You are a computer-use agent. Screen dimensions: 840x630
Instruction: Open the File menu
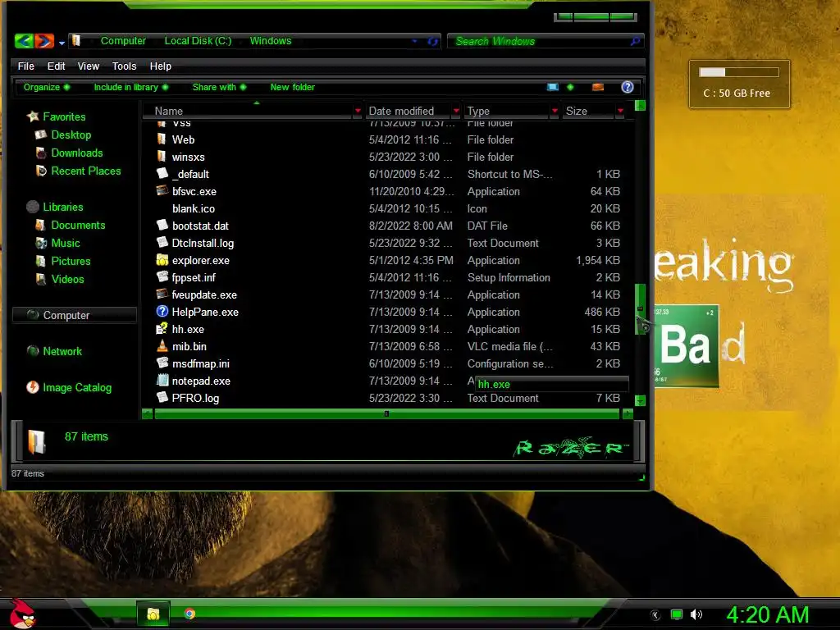25,66
